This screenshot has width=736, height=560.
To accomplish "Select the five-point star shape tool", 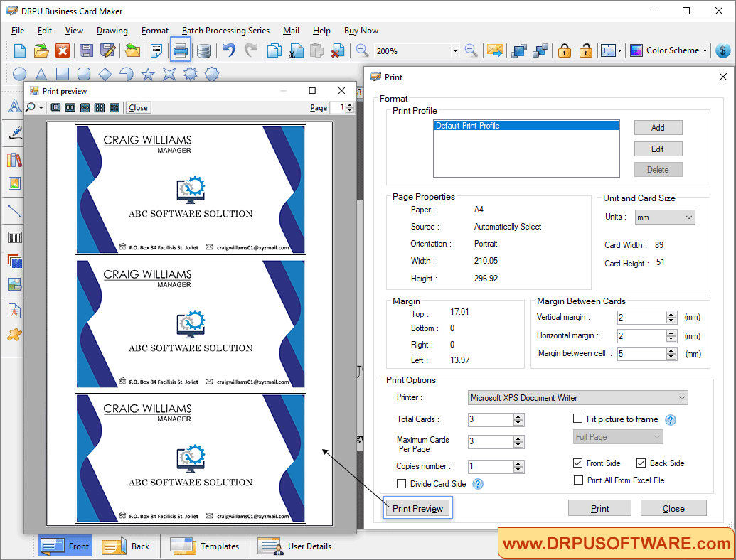I will [x=148, y=74].
